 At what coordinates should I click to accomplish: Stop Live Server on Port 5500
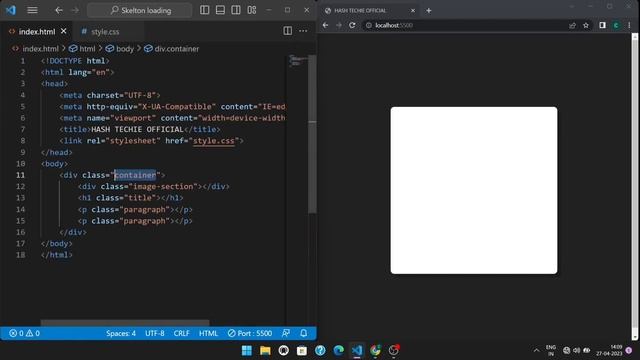[x=250, y=333]
